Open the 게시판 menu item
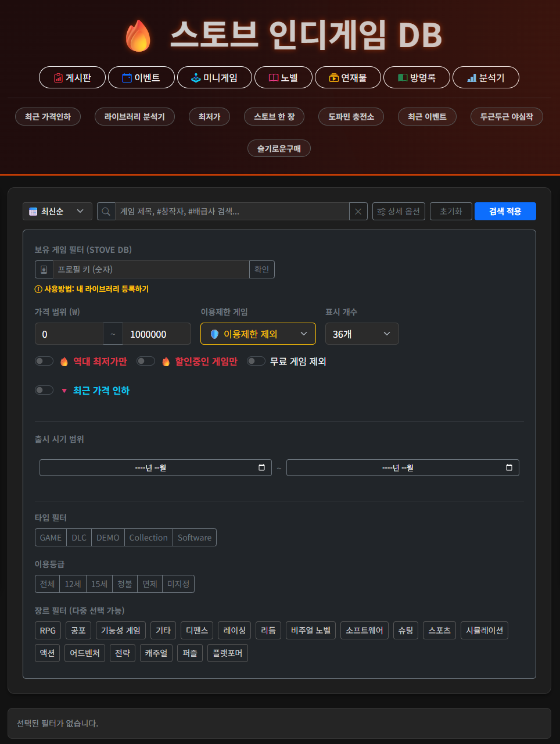The height and width of the screenshot is (744, 560). click(x=72, y=78)
